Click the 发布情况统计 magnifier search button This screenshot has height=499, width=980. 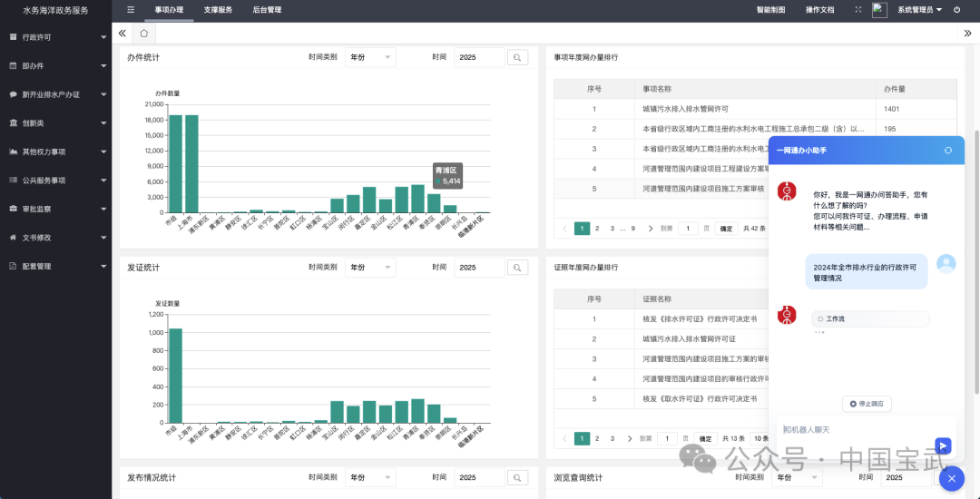tap(517, 478)
